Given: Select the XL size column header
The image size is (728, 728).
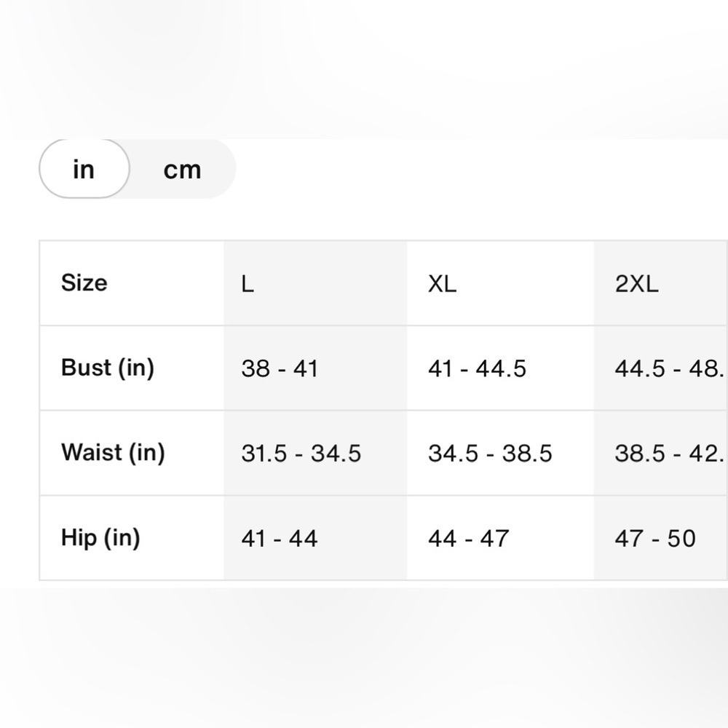Looking at the screenshot, I should [501, 283].
